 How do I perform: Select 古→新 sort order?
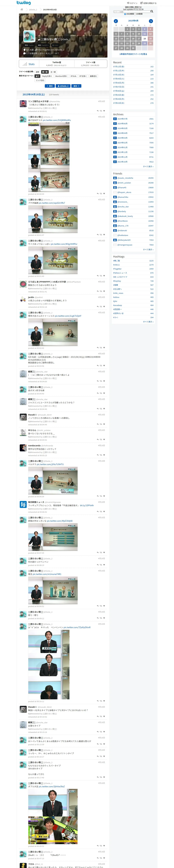pos(53,72)
